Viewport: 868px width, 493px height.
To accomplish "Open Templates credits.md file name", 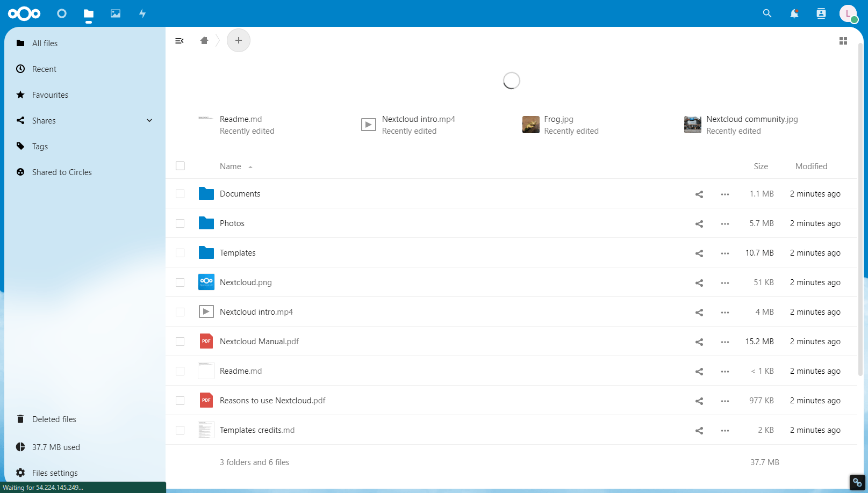I will coord(257,430).
